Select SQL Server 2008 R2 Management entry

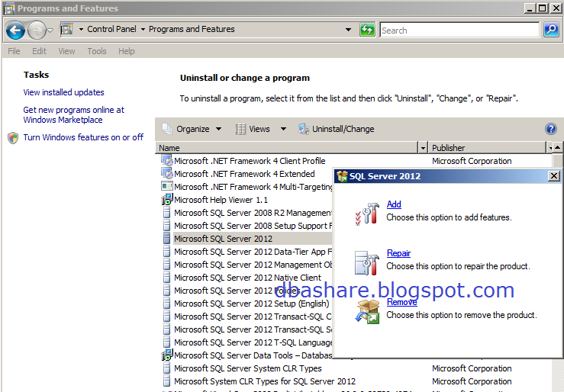253,213
